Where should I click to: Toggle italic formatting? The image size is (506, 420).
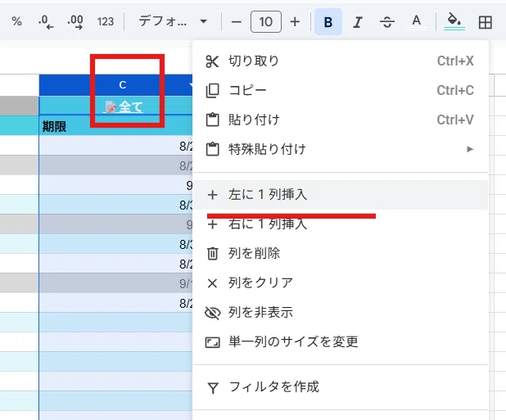click(x=358, y=21)
